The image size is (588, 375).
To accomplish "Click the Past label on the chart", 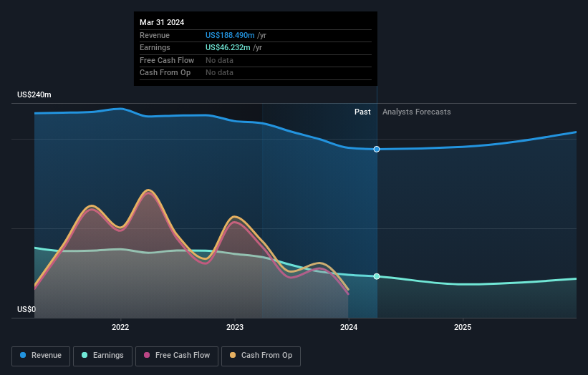I will tap(362, 112).
